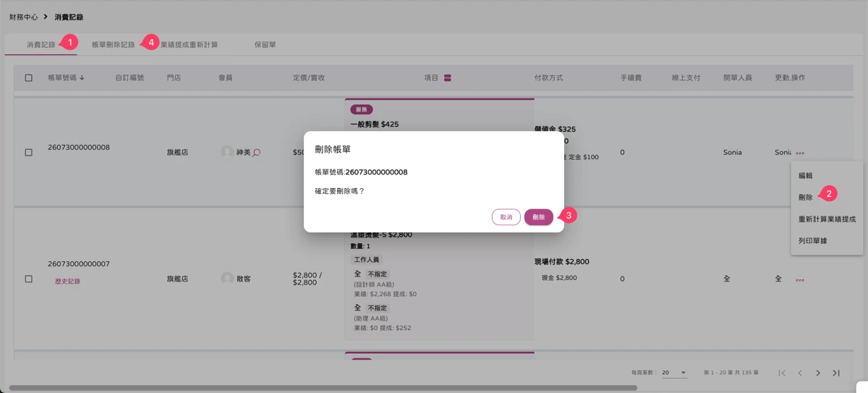Click the 門店 column header
This screenshot has width=868, height=393.
coord(174,77)
